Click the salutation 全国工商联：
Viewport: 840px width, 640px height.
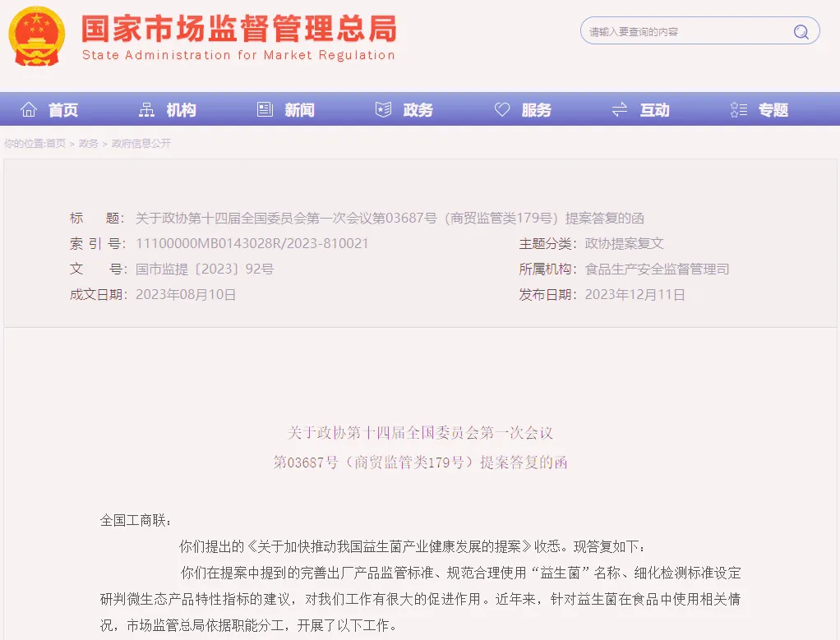pyautogui.click(x=136, y=520)
